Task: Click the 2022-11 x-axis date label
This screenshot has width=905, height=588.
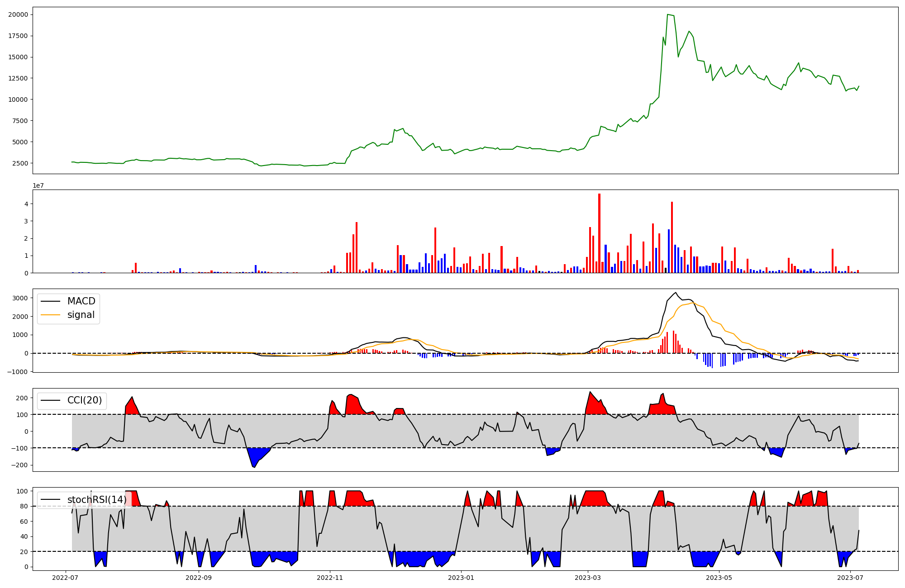Action: pyautogui.click(x=330, y=578)
